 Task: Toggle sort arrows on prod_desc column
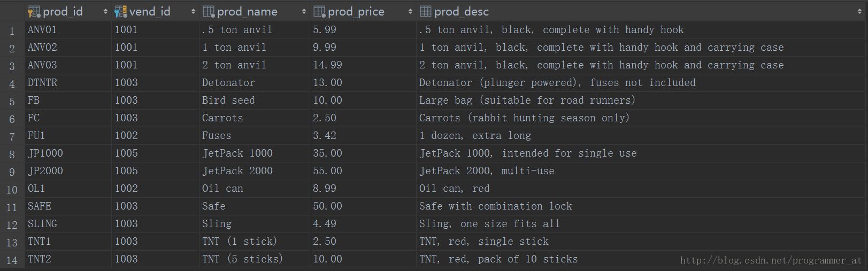pyautogui.click(x=859, y=11)
